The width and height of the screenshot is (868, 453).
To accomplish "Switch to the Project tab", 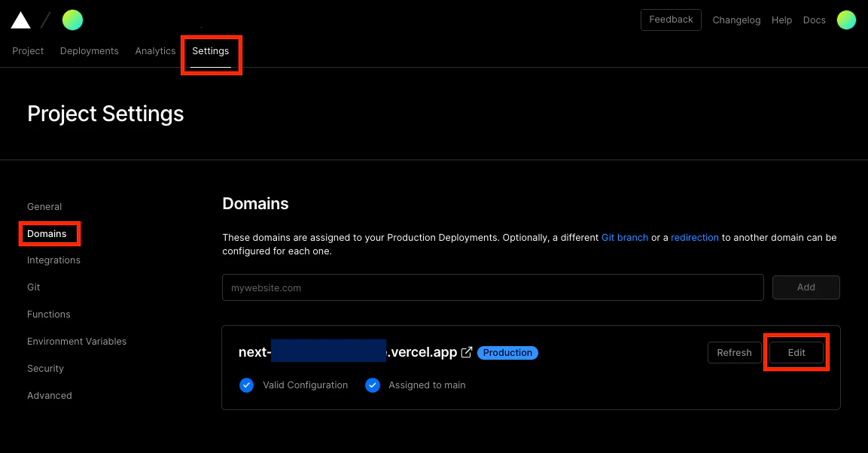I will point(28,51).
